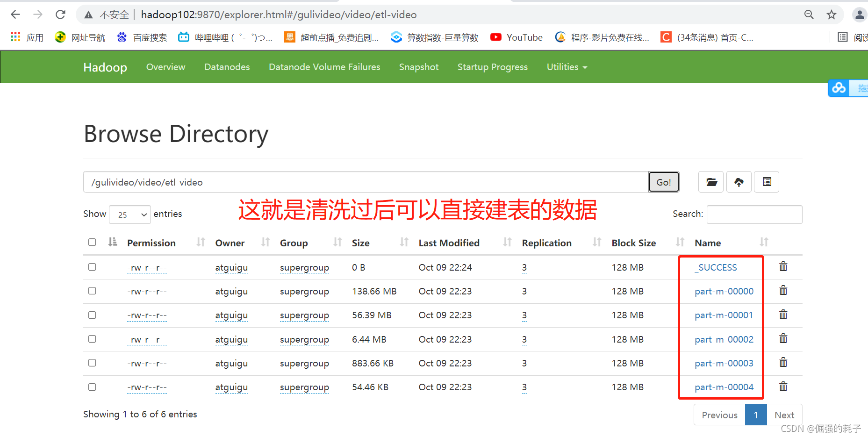The image size is (868, 437).
Task: Delete part-m-00004 with its trash icon
Action: click(783, 387)
